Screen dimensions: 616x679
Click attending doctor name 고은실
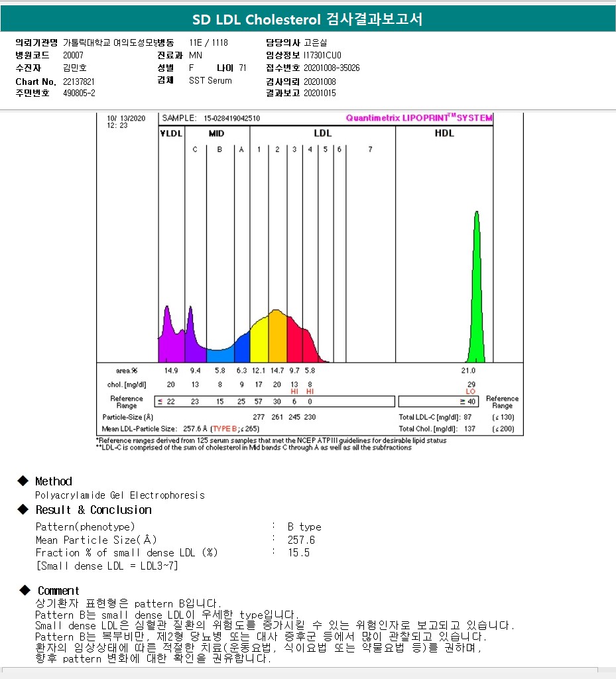click(315, 42)
